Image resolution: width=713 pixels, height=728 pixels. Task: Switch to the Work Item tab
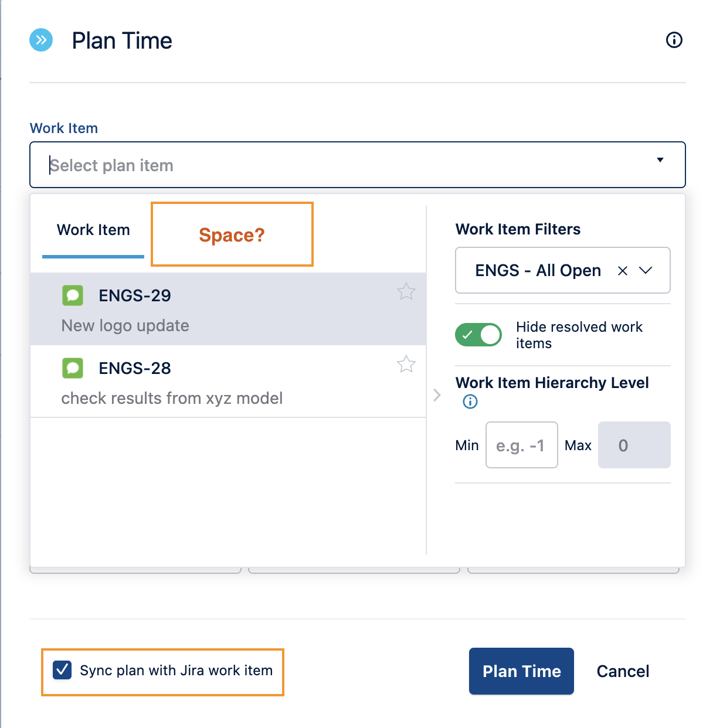[93, 230]
